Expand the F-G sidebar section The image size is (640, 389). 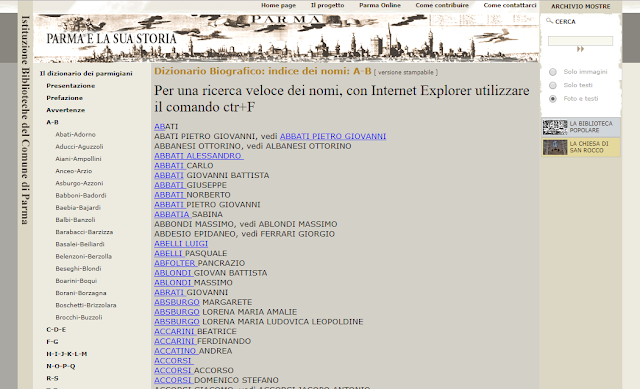pyautogui.click(x=52, y=342)
